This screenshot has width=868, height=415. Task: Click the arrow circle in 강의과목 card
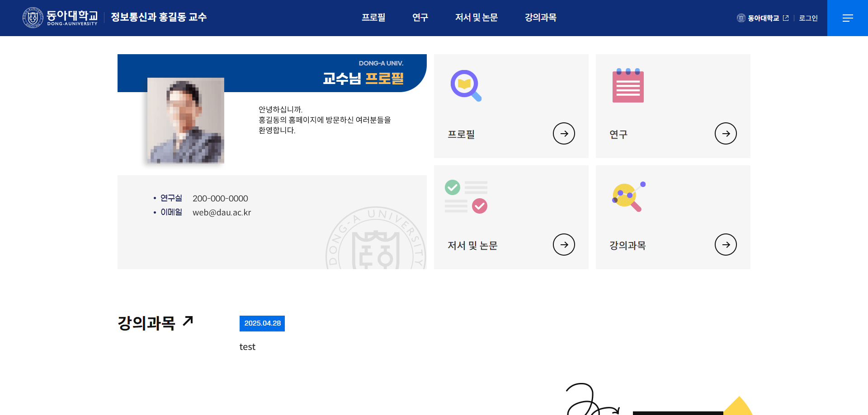tap(726, 245)
